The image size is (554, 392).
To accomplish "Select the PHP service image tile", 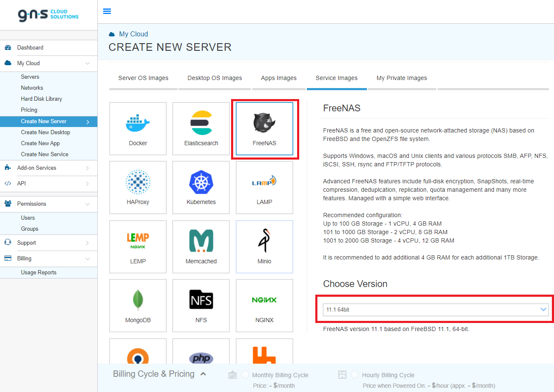I will [x=201, y=351].
